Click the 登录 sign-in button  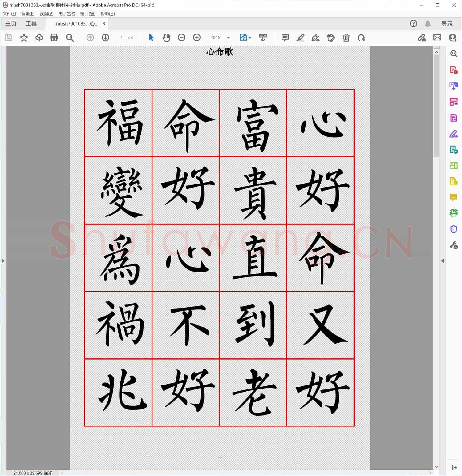point(448,23)
